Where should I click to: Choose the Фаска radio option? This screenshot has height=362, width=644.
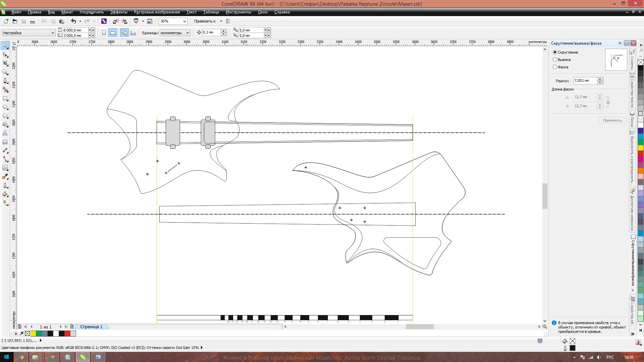(x=555, y=67)
